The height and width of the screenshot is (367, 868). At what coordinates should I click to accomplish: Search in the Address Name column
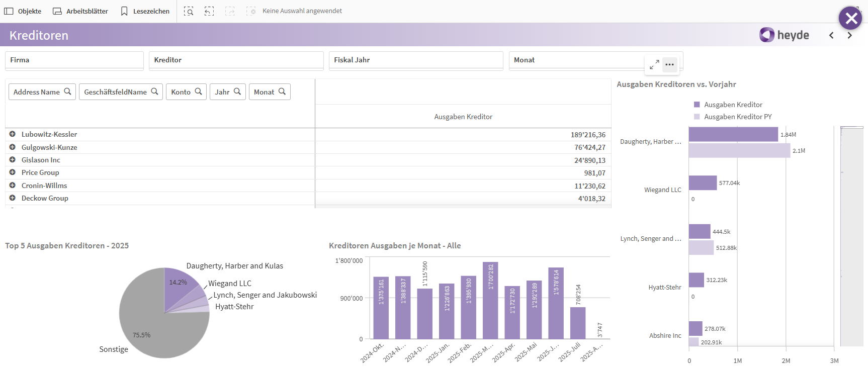click(x=67, y=91)
